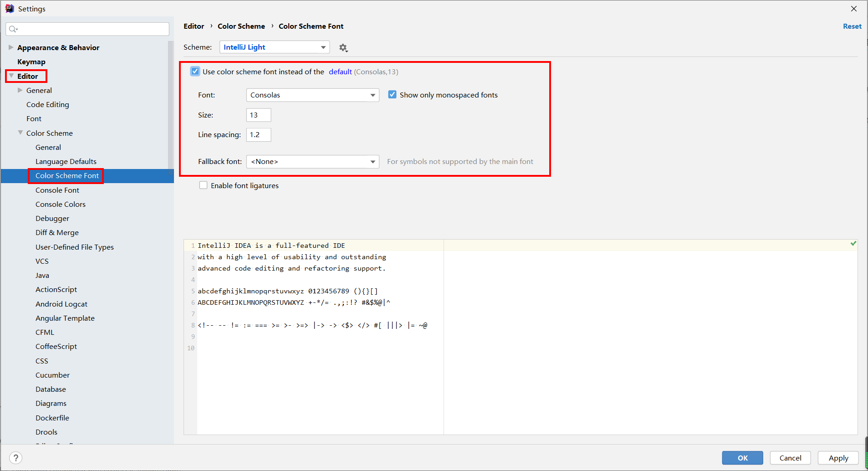
Task: Click the Reset link
Action: (x=852, y=26)
